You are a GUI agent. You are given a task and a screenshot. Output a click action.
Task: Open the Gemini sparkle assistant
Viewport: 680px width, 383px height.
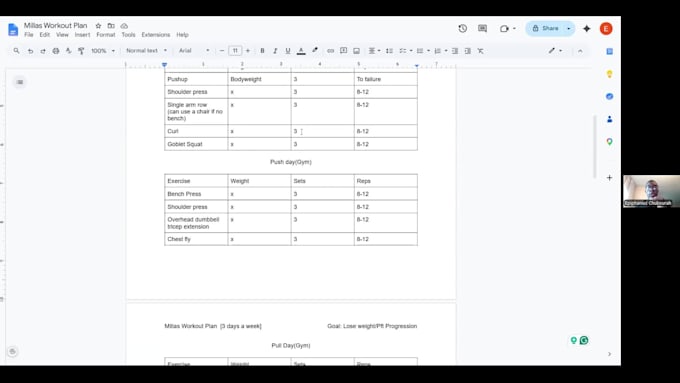(x=587, y=29)
